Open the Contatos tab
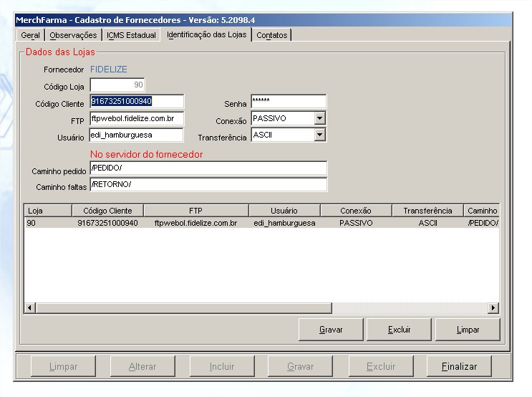Screen dimensions: 532x397 pos(271,35)
